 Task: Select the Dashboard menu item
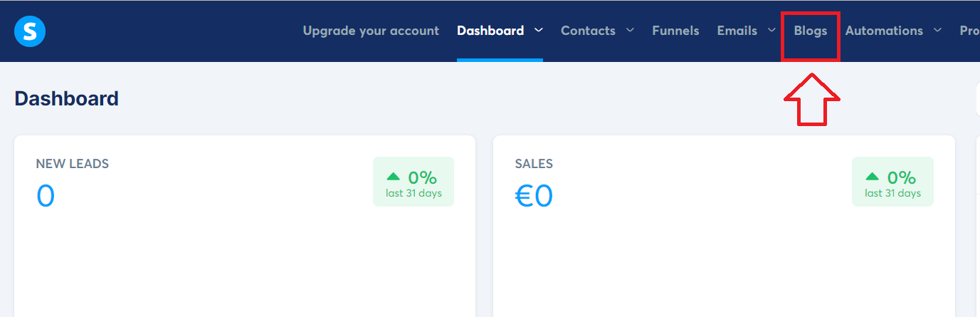(490, 31)
